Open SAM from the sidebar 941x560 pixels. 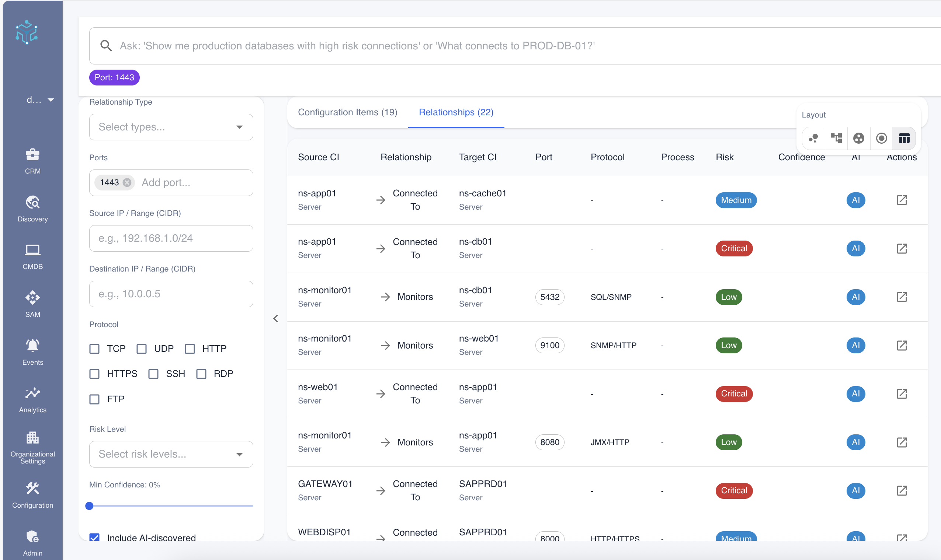tap(32, 304)
